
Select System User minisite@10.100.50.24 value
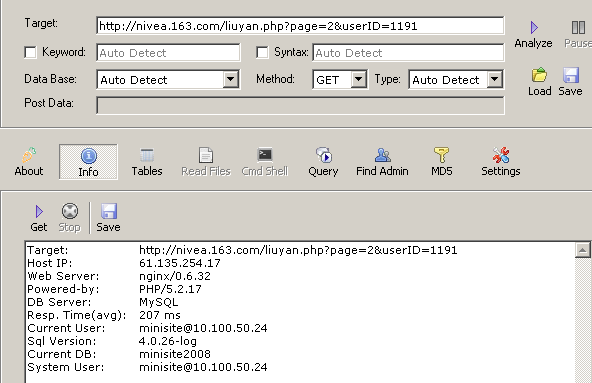coord(203,367)
